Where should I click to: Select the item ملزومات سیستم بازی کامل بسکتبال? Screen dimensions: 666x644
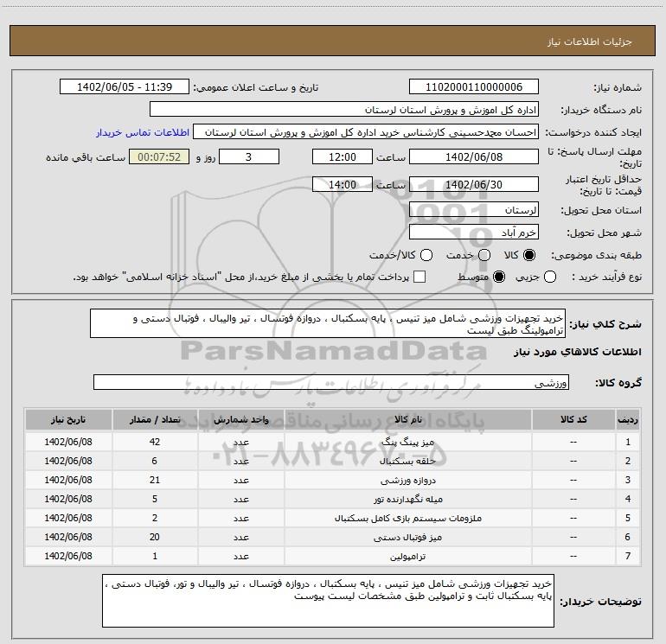click(407, 518)
